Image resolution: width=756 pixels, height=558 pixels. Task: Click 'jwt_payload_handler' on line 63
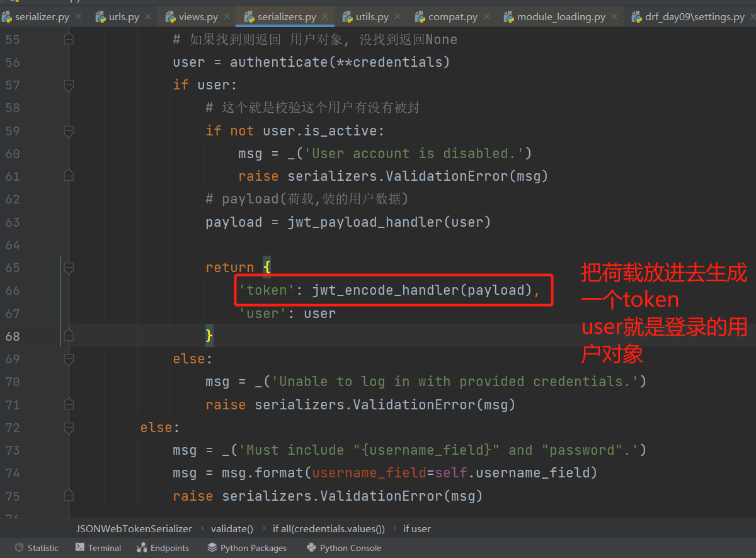tap(365, 222)
